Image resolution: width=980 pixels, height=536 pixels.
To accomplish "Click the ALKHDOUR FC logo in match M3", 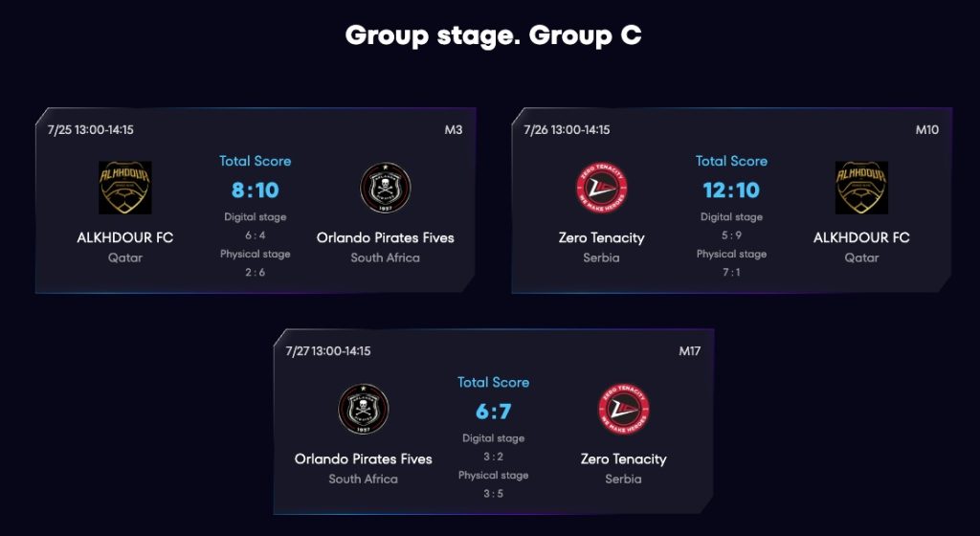I will [125, 188].
